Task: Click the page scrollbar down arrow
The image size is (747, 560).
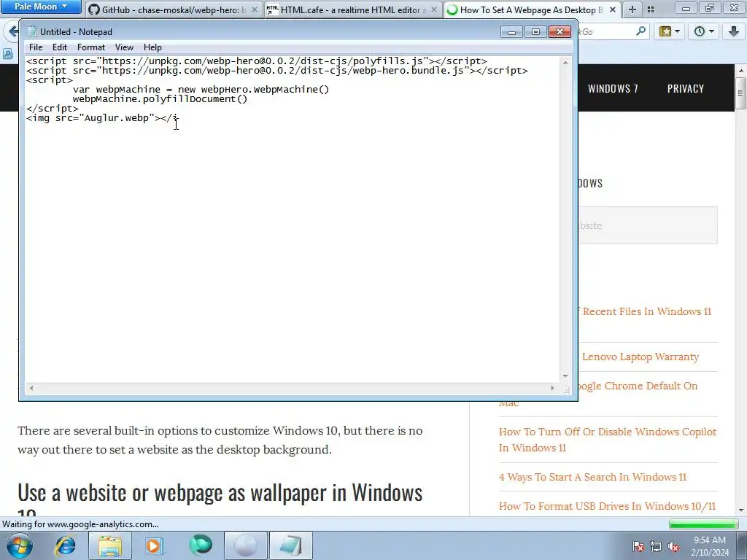Action: coord(741,510)
